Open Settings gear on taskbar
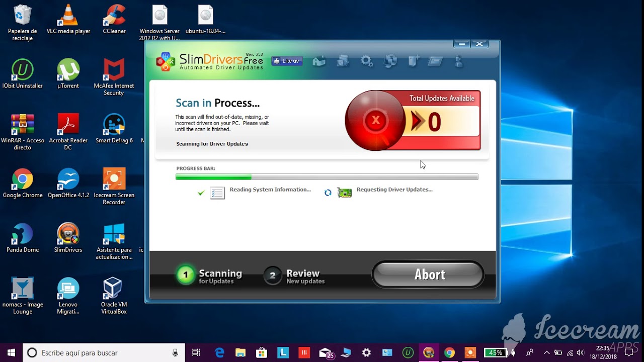This screenshot has width=644, height=362. (x=366, y=352)
